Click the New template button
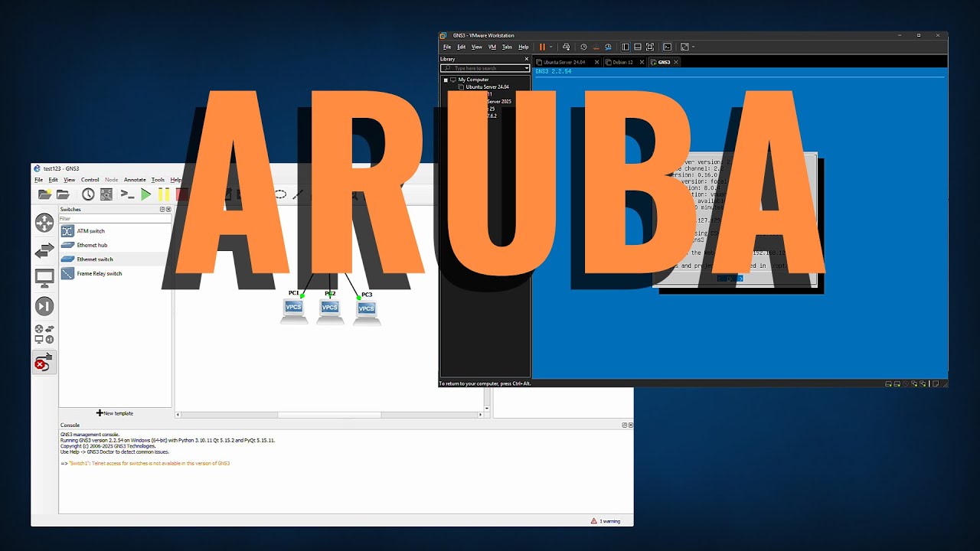This screenshot has height=551, width=980. click(115, 413)
